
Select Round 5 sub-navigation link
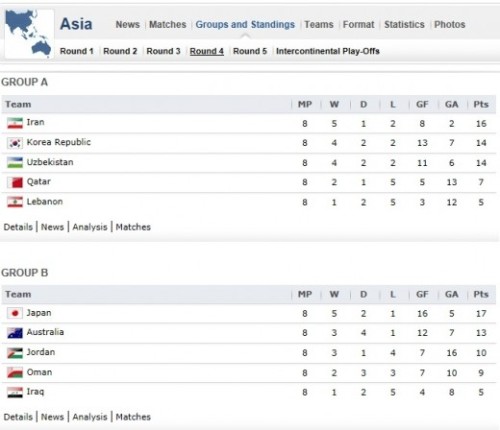(x=250, y=51)
